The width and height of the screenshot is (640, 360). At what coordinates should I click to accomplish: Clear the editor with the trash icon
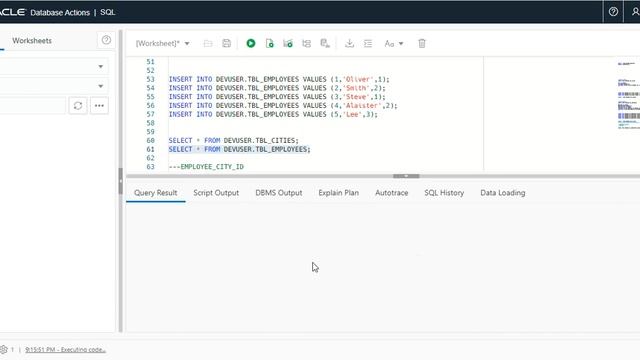click(x=422, y=43)
